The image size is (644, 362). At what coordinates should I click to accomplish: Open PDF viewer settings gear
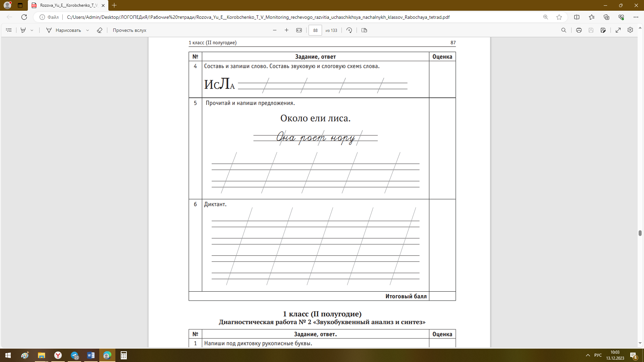coord(630,30)
